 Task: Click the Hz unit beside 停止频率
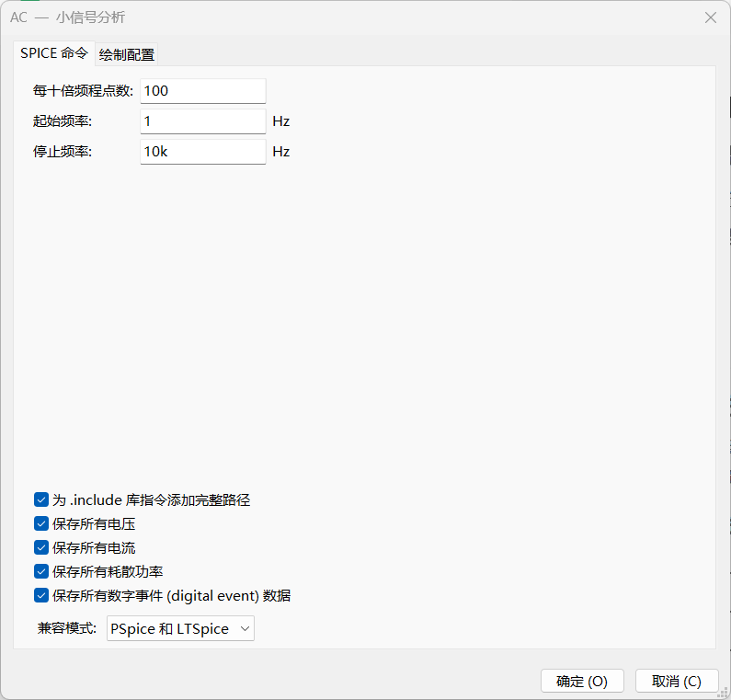(280, 152)
